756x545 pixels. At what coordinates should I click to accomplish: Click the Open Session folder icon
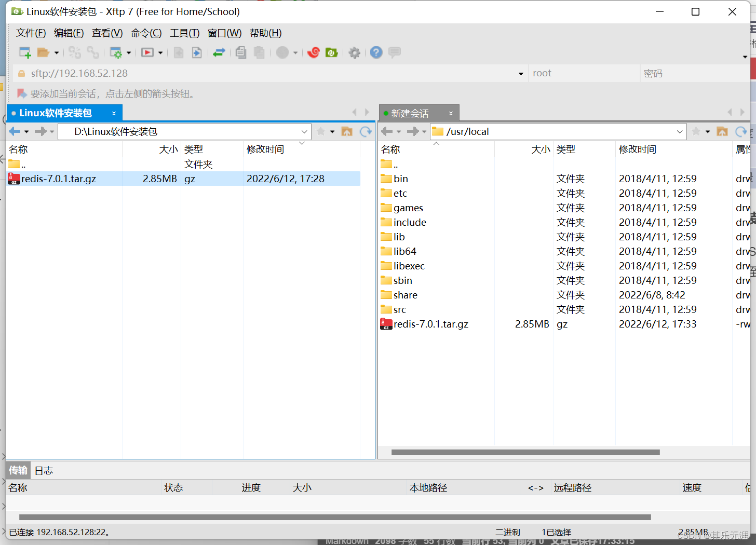point(43,52)
